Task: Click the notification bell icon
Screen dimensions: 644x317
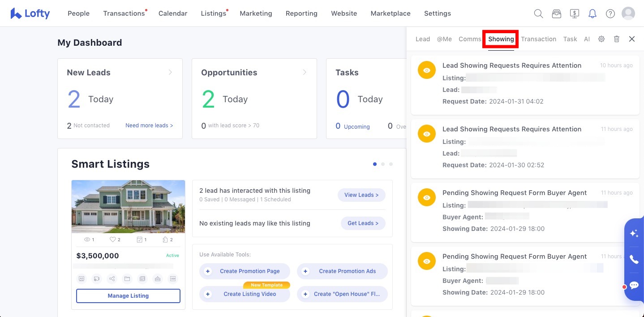Action: (x=592, y=13)
